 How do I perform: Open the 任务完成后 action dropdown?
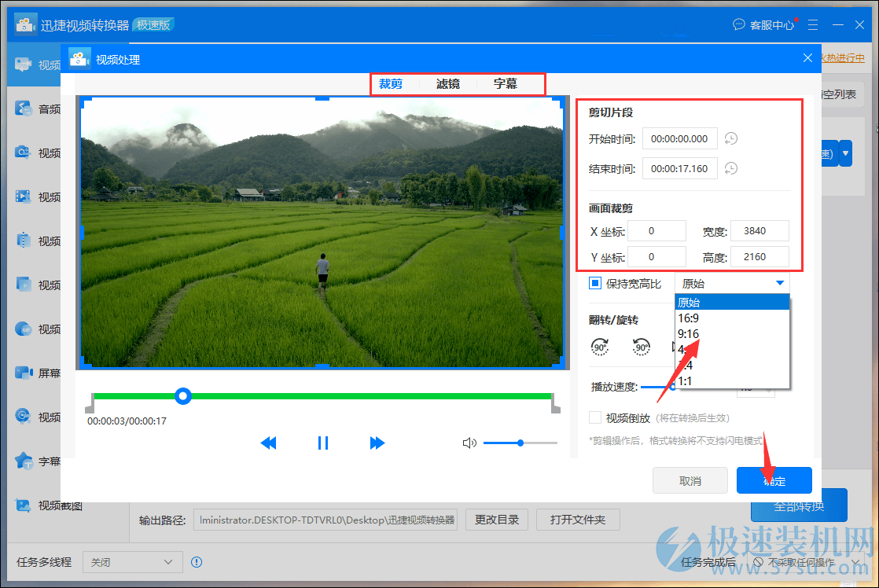pos(806,561)
